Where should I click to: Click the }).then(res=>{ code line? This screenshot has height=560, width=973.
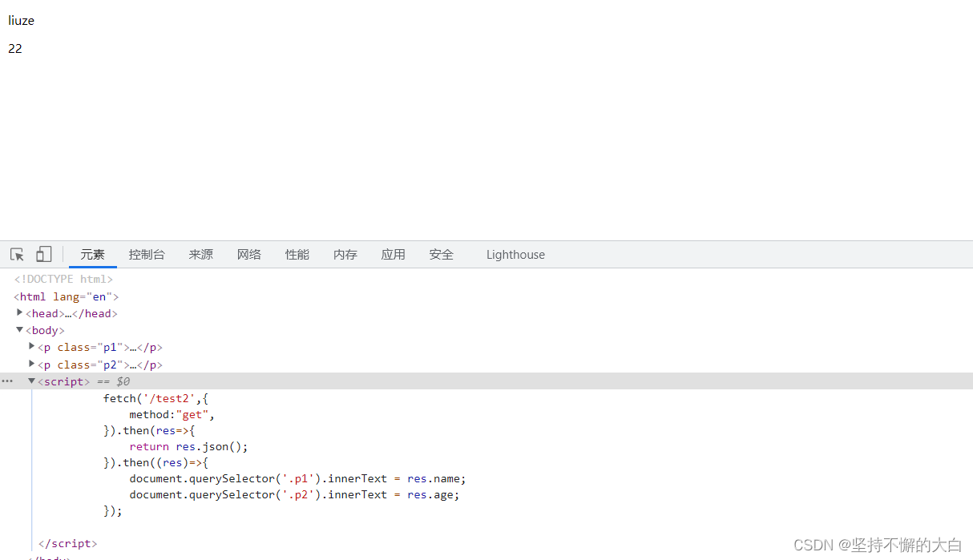click(149, 430)
